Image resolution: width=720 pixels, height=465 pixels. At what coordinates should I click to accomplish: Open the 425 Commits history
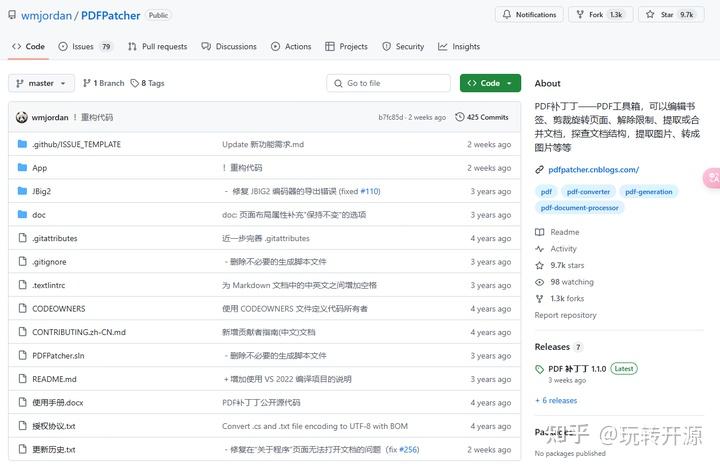482,117
